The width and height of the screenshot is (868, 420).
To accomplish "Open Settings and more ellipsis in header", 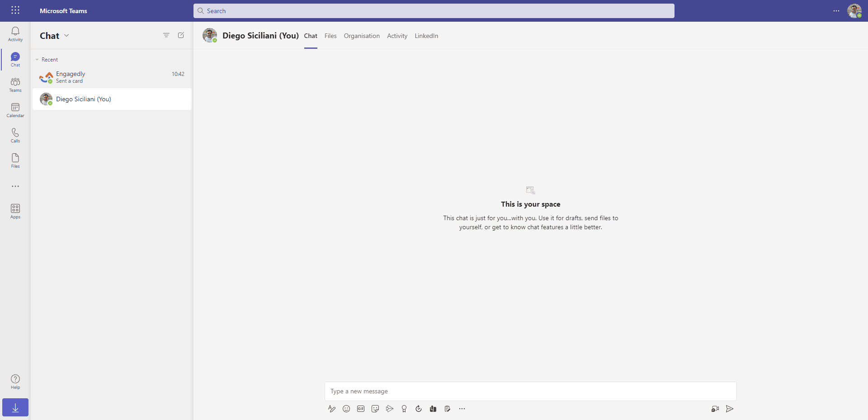I will [836, 11].
